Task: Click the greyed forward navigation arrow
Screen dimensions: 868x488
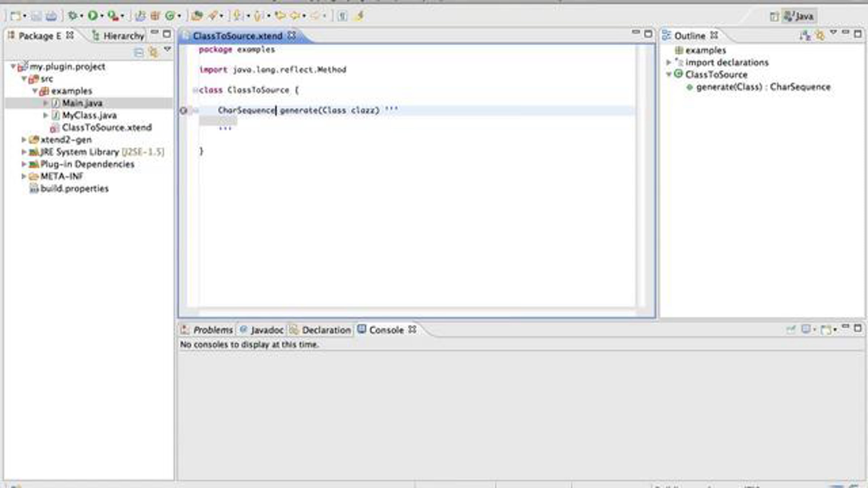Action: click(315, 16)
